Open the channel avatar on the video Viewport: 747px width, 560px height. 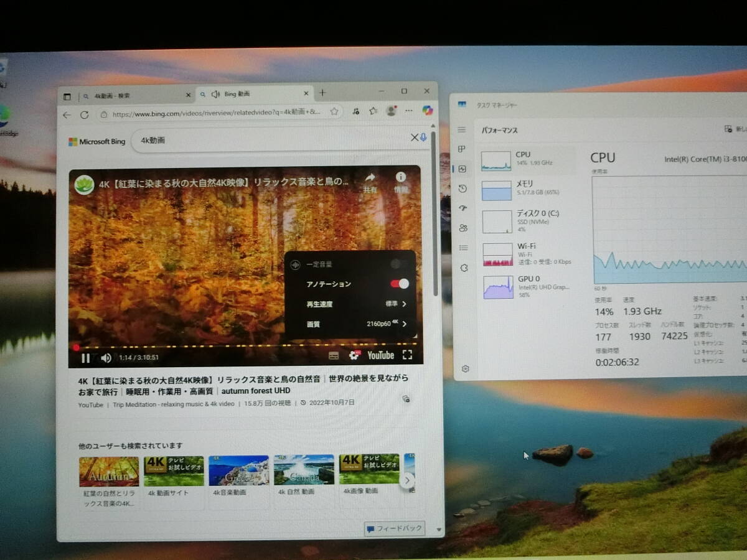click(84, 185)
